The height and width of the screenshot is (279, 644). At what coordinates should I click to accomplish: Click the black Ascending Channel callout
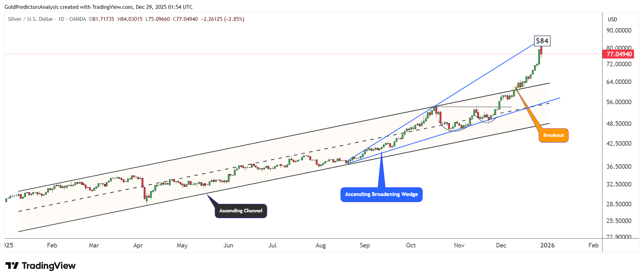tap(241, 211)
